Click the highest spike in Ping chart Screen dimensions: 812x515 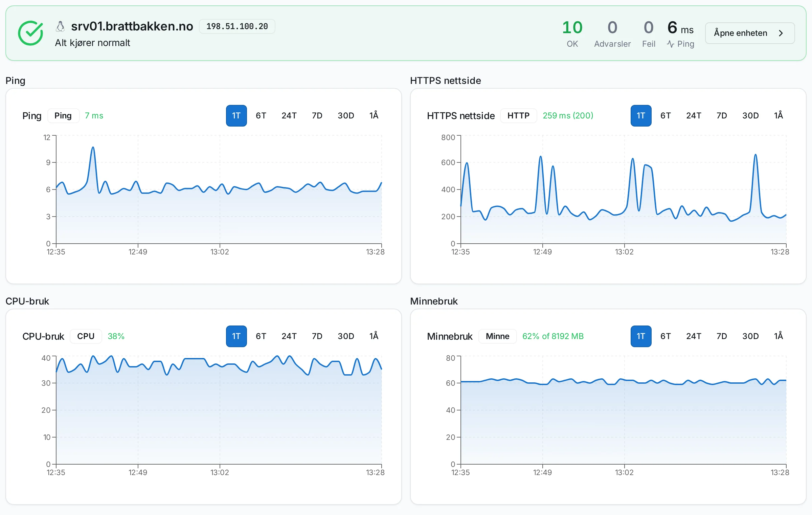click(x=93, y=148)
